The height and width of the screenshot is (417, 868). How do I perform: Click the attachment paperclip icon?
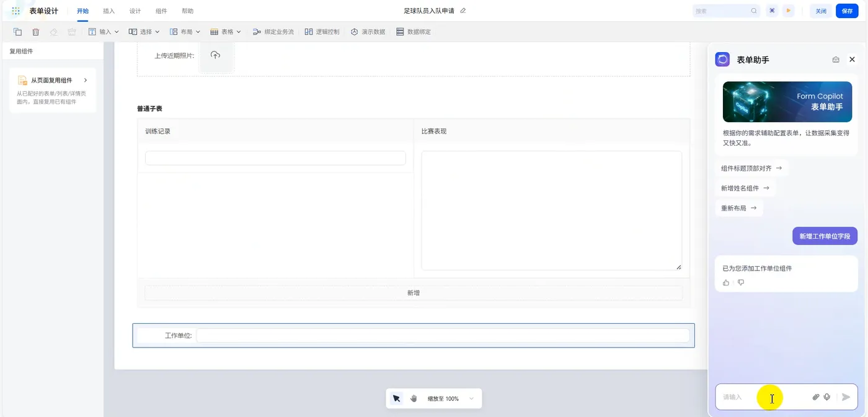[x=816, y=397]
